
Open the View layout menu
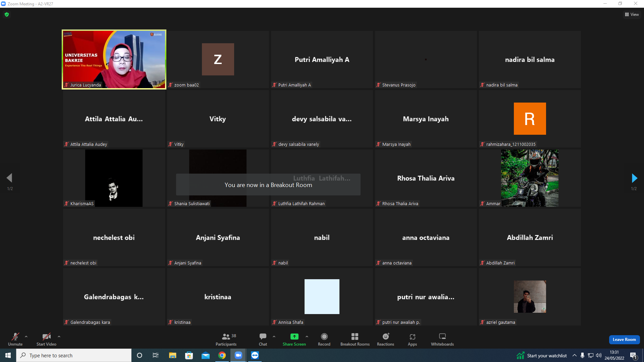point(632,14)
